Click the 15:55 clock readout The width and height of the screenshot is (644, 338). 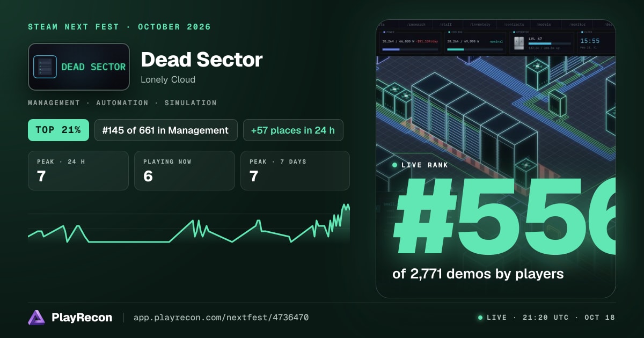click(590, 41)
